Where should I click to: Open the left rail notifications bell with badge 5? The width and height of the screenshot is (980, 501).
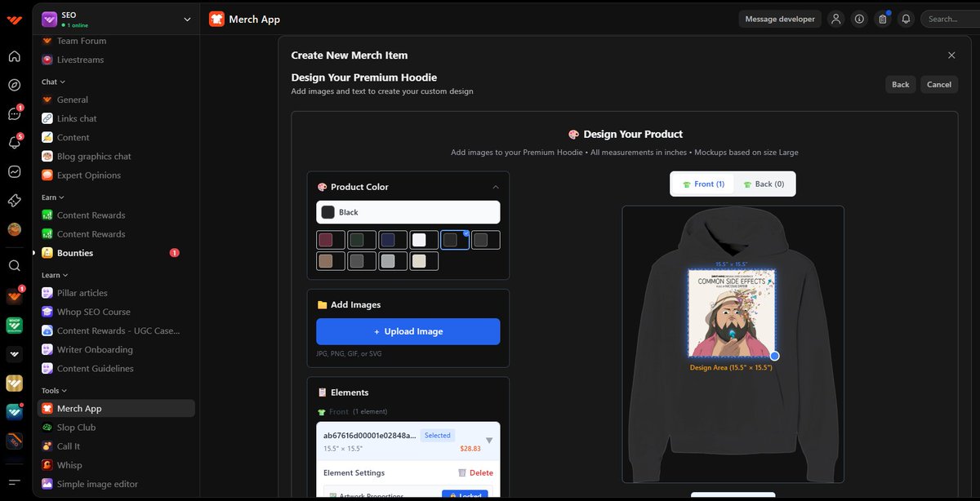(14, 142)
